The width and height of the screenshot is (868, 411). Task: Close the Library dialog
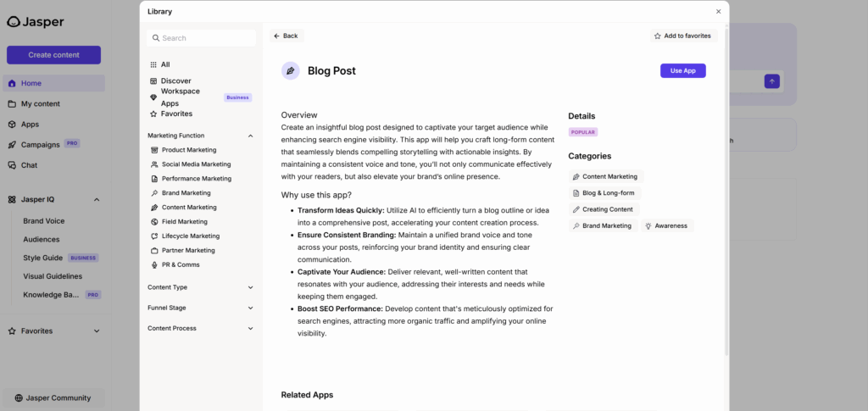click(719, 12)
